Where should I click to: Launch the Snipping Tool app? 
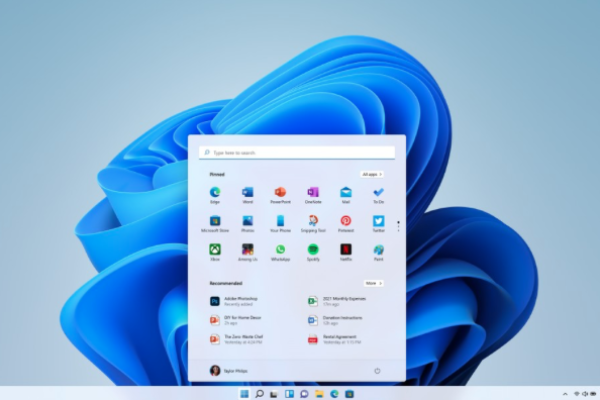pos(313,220)
